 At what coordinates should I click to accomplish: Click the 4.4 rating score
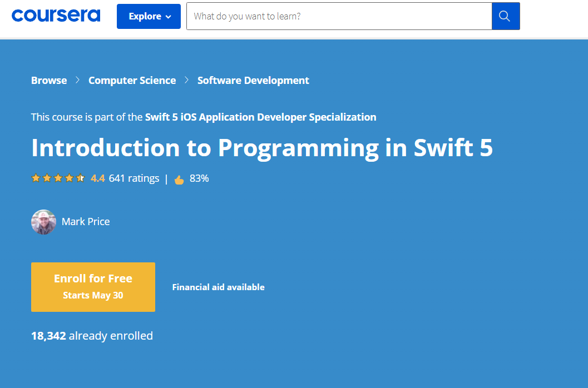[x=97, y=178]
